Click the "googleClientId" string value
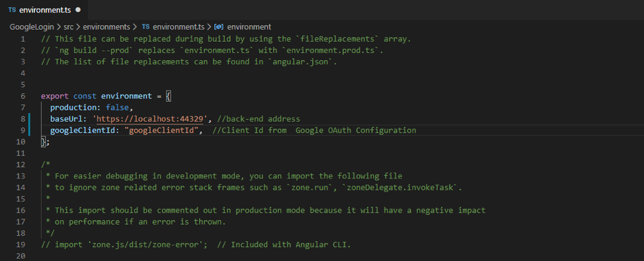This screenshot has width=644, height=261. 161,131
